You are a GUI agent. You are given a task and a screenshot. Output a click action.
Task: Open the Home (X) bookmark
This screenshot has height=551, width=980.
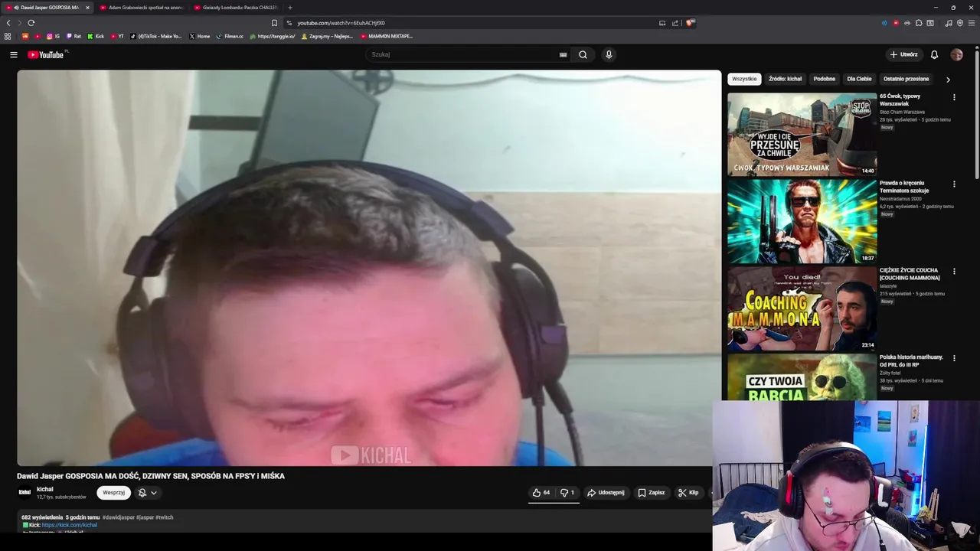point(199,36)
